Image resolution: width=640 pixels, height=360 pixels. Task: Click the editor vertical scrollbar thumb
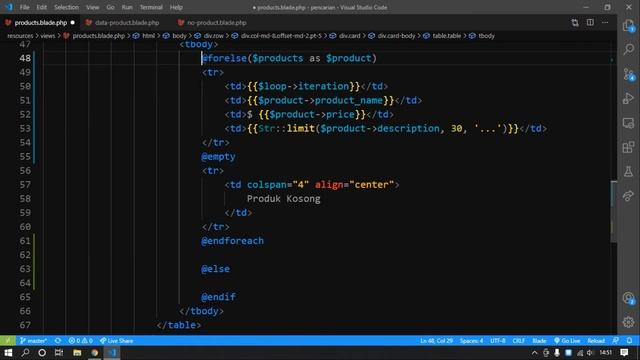(x=613, y=212)
